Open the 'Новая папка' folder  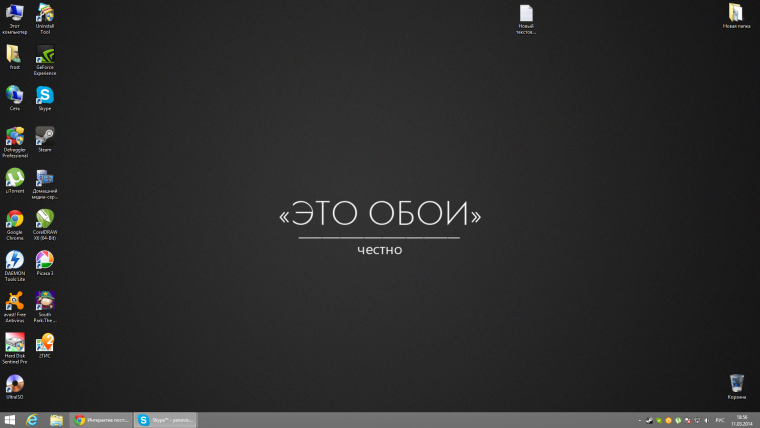pyautogui.click(x=736, y=16)
